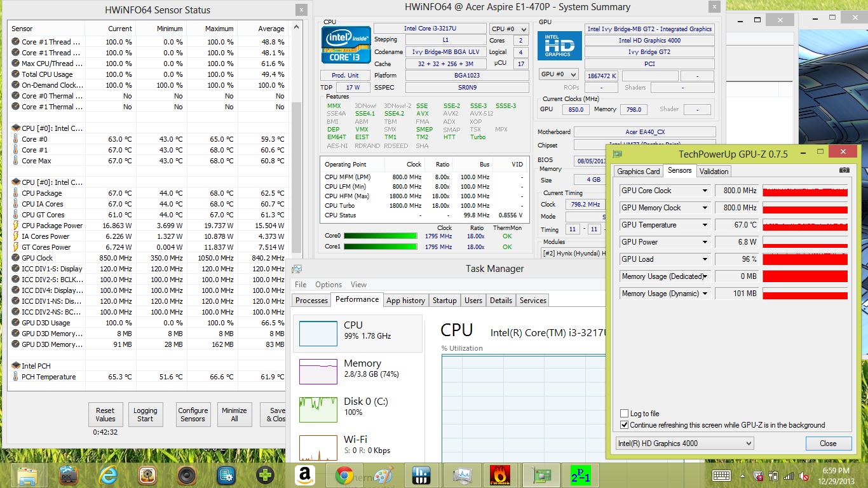Viewport: 868px width, 488px height.
Task: Click thermometer icon beside PCH Temperature
Action: pyautogui.click(x=15, y=377)
